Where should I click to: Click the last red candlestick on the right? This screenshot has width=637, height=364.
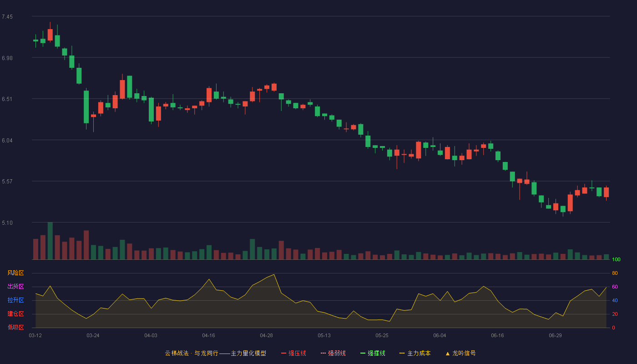click(606, 192)
